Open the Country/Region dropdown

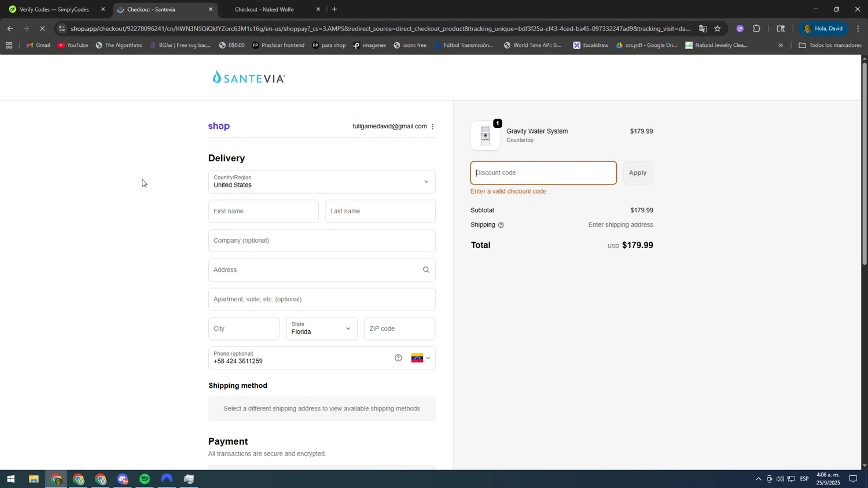(322, 182)
